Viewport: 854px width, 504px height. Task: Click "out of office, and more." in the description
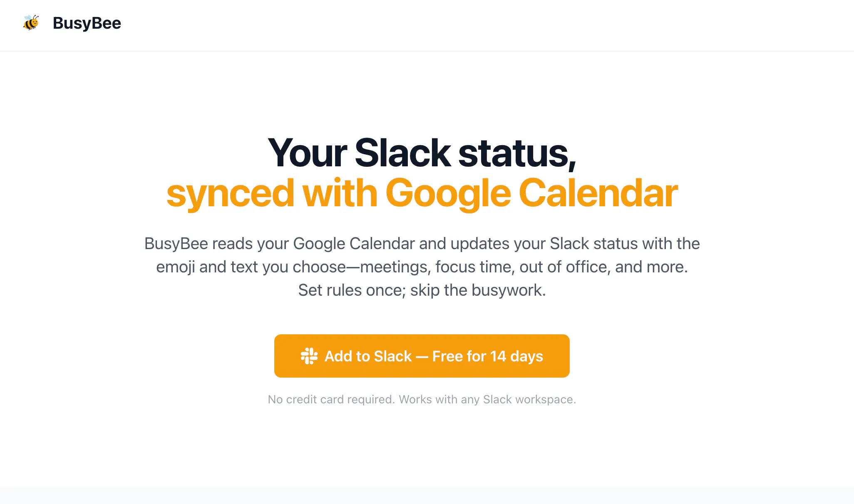603,267
